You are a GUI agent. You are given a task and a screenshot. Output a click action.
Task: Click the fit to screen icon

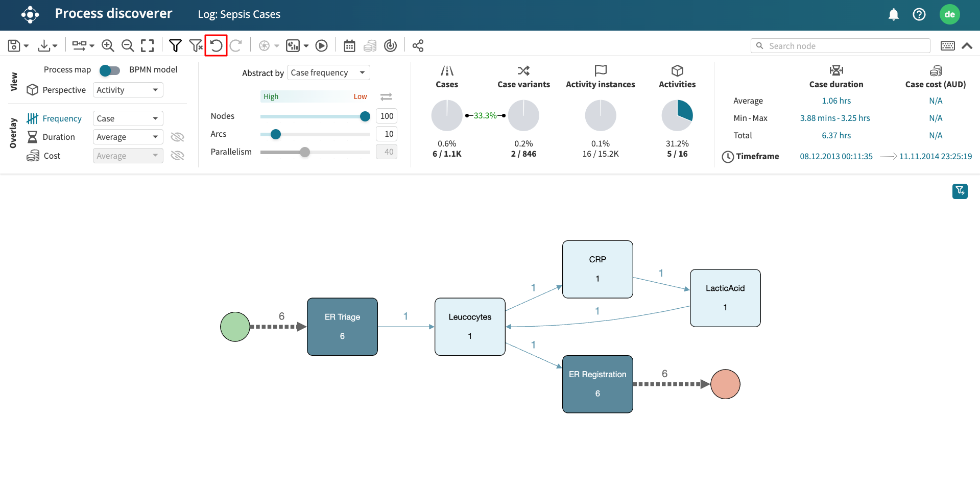148,46
